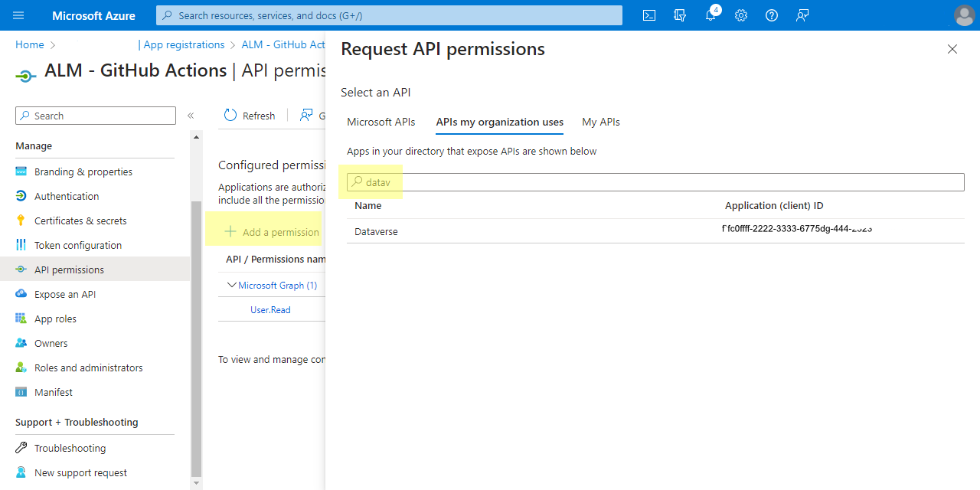
Task: Open portal settings via the gear icon
Action: [x=740, y=15]
